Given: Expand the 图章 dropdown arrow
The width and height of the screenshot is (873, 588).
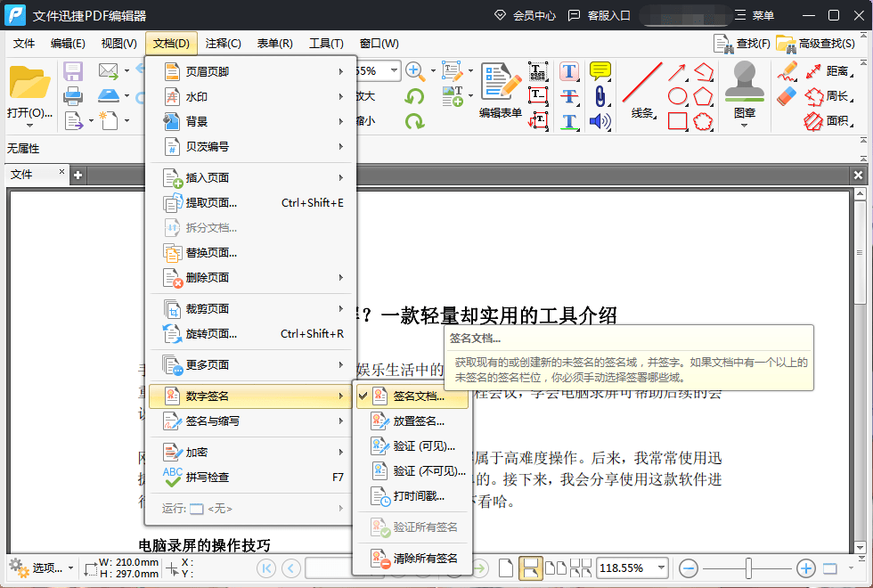Looking at the screenshot, I should (x=745, y=126).
